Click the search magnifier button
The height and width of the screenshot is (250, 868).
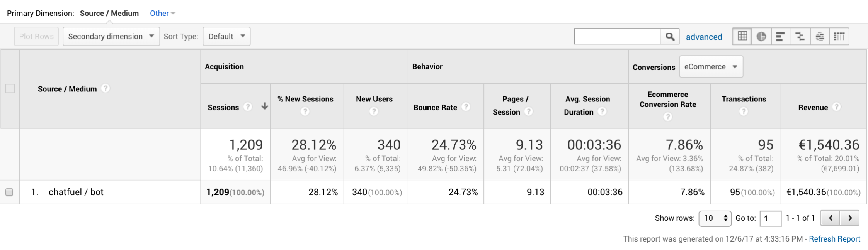click(670, 37)
